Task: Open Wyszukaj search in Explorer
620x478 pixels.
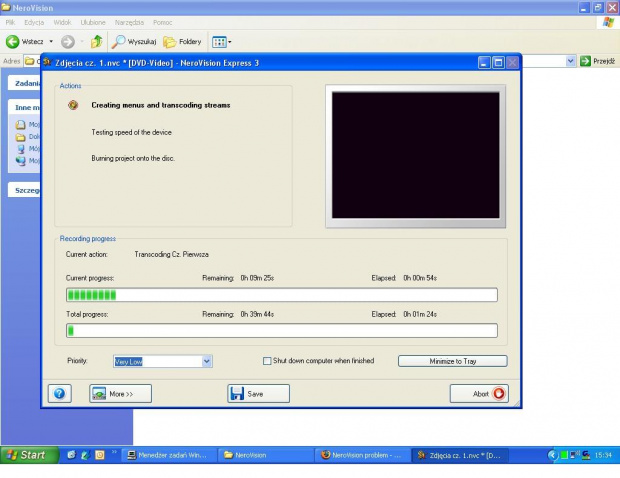Action: click(134, 42)
